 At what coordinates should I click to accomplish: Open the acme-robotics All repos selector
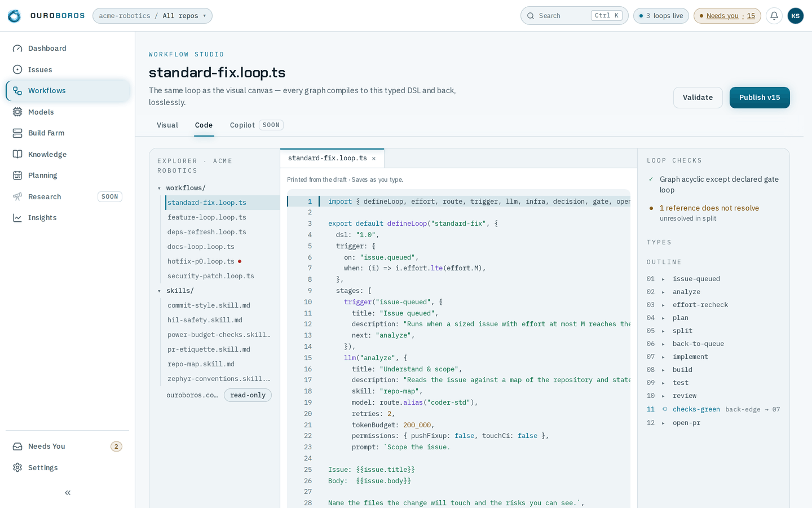[152, 16]
